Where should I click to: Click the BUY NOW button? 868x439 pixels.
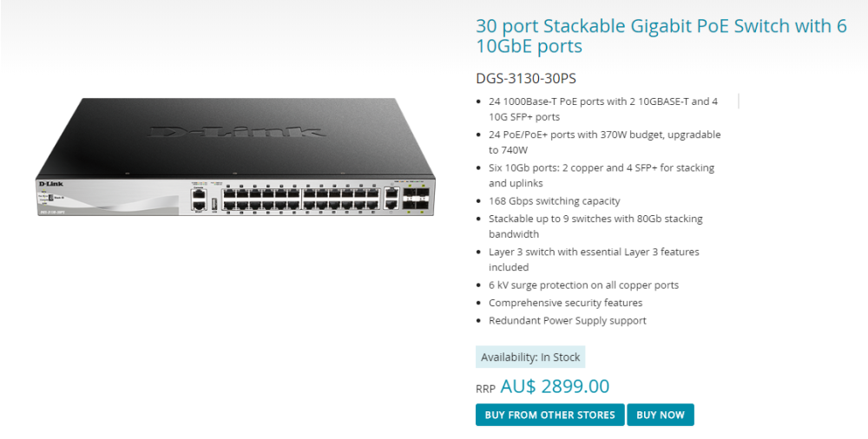[x=660, y=415]
